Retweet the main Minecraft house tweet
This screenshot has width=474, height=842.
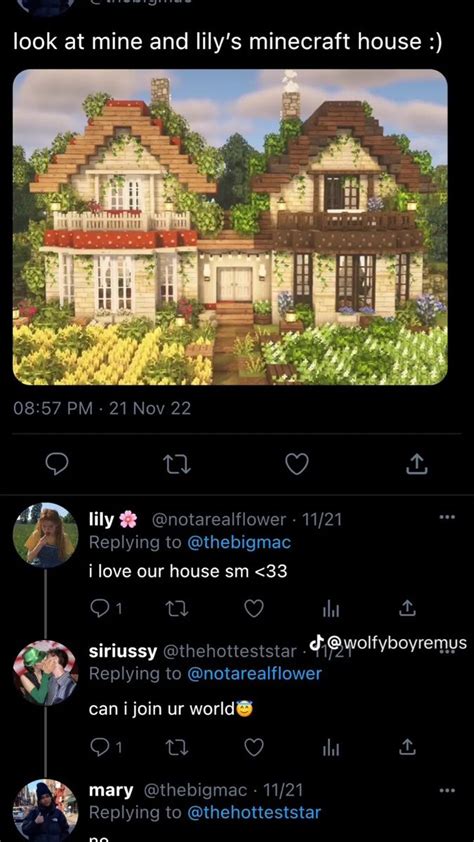coord(177,464)
